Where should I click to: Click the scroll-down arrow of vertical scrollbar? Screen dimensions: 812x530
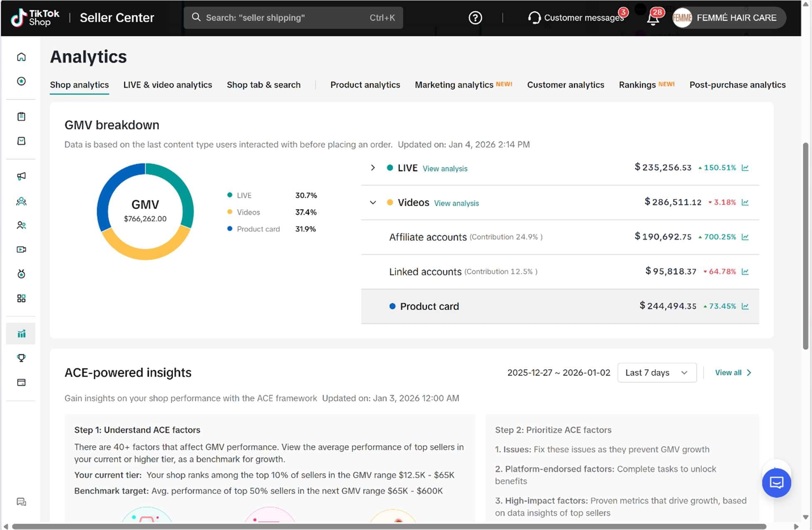pos(806,517)
